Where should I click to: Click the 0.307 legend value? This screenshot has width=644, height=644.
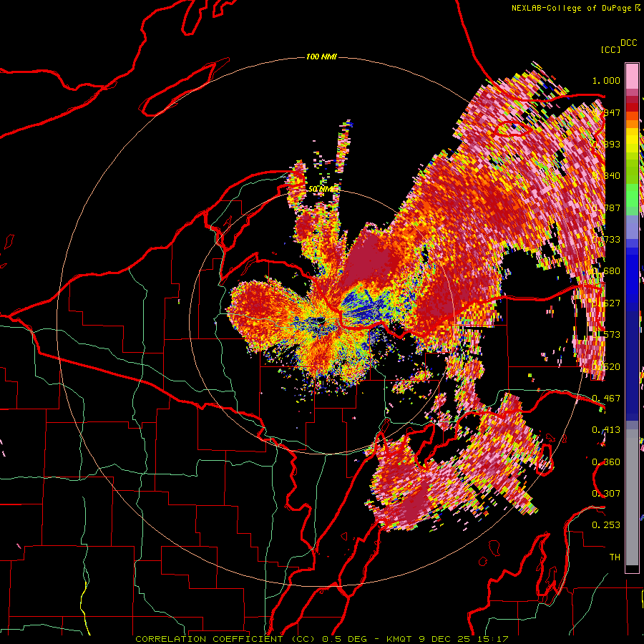606,494
